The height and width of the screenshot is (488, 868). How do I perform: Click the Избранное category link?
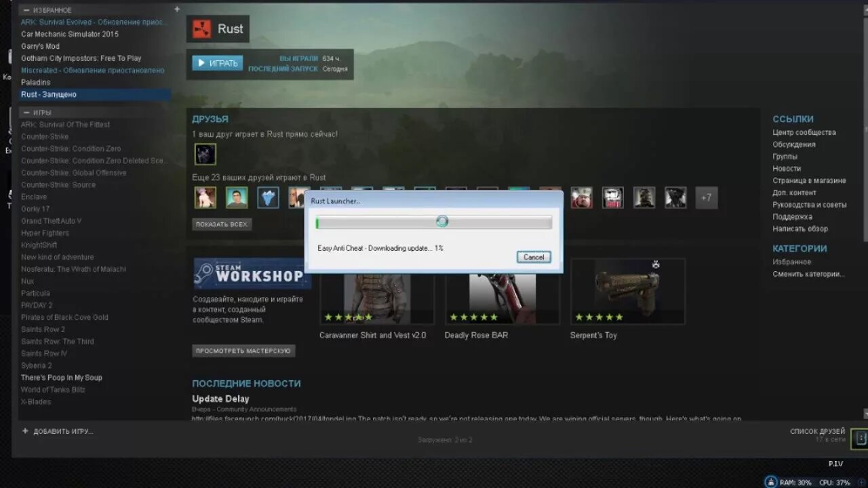[791, 262]
